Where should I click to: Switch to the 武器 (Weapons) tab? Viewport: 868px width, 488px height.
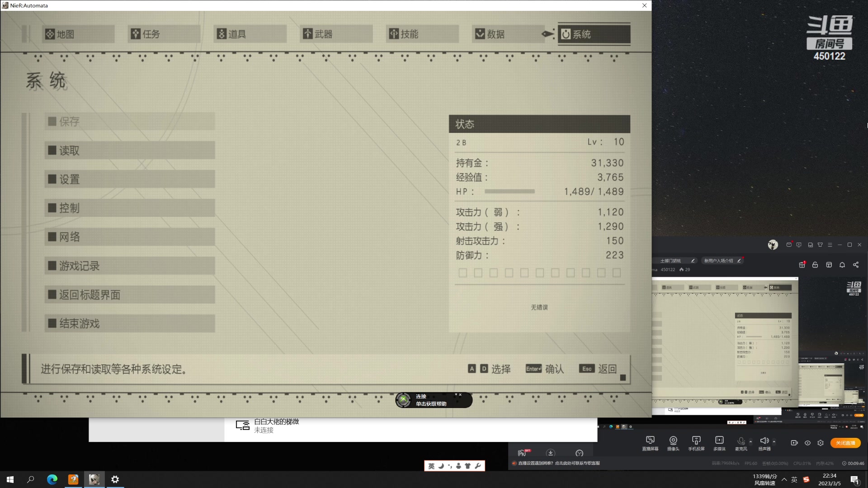[336, 34]
